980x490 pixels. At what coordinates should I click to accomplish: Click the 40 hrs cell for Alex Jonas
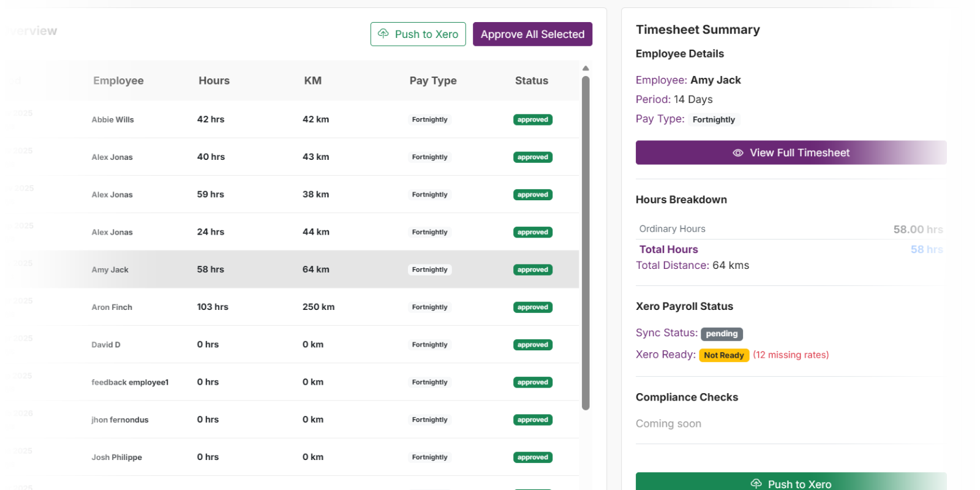[x=211, y=157]
